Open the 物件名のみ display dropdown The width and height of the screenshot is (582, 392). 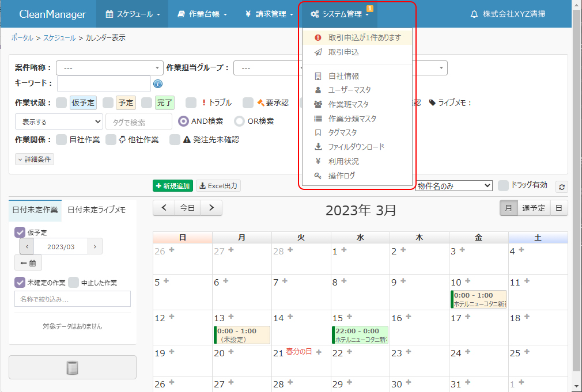(453, 185)
